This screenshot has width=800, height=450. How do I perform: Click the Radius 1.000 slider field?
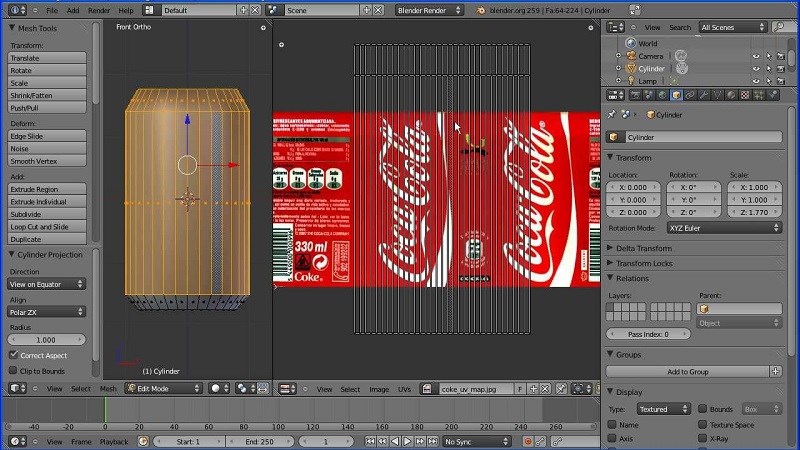point(46,339)
